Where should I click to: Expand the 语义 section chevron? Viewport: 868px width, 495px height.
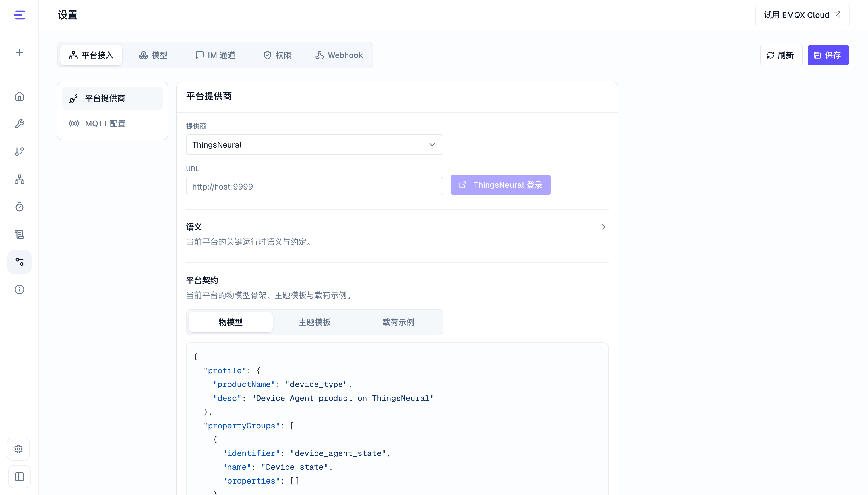(x=604, y=227)
